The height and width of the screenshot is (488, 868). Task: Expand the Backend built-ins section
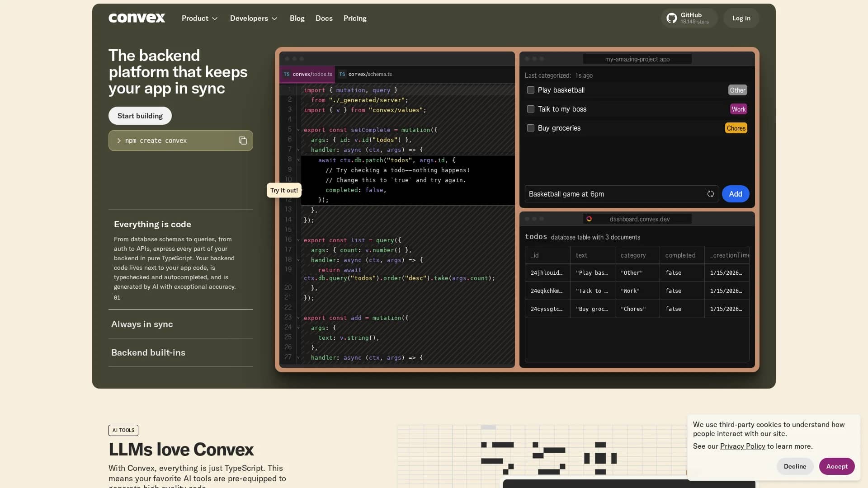pyautogui.click(x=181, y=352)
